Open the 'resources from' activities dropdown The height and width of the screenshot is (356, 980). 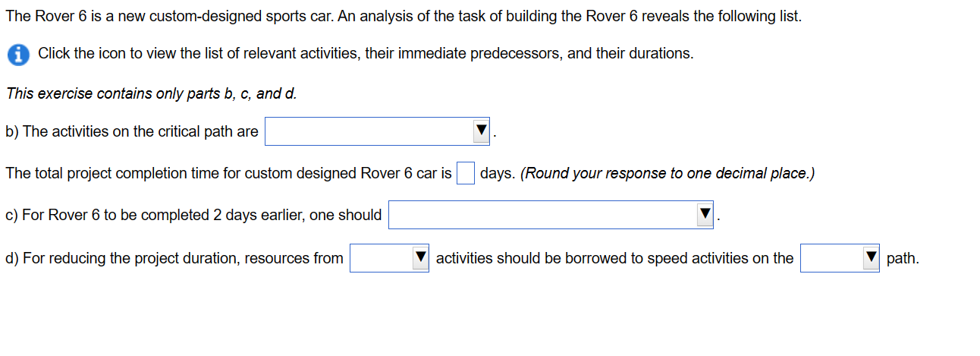[389, 258]
